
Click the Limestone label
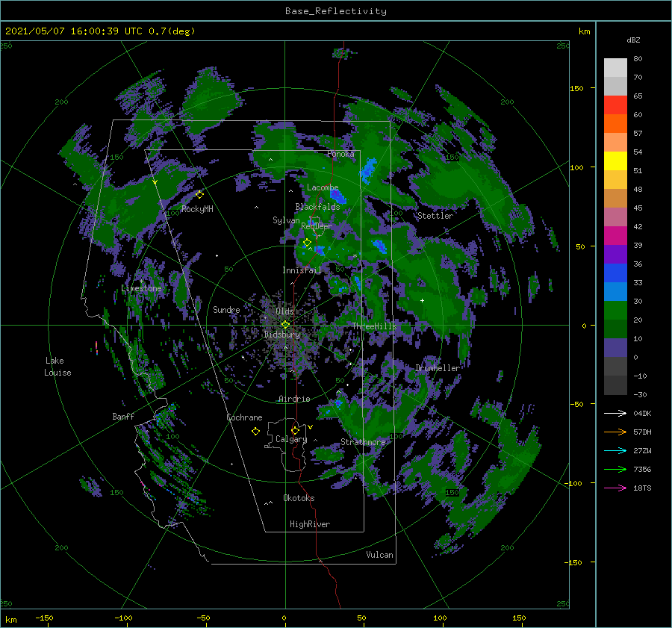141,288
